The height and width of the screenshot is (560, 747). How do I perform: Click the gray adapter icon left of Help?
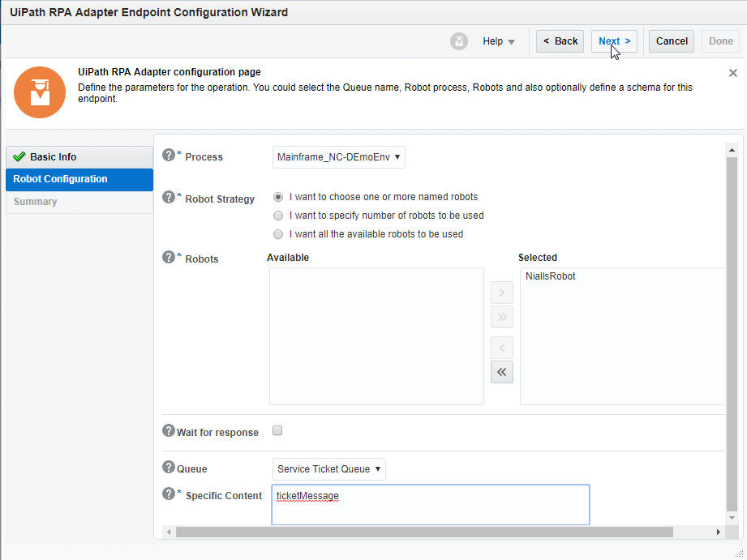459,41
